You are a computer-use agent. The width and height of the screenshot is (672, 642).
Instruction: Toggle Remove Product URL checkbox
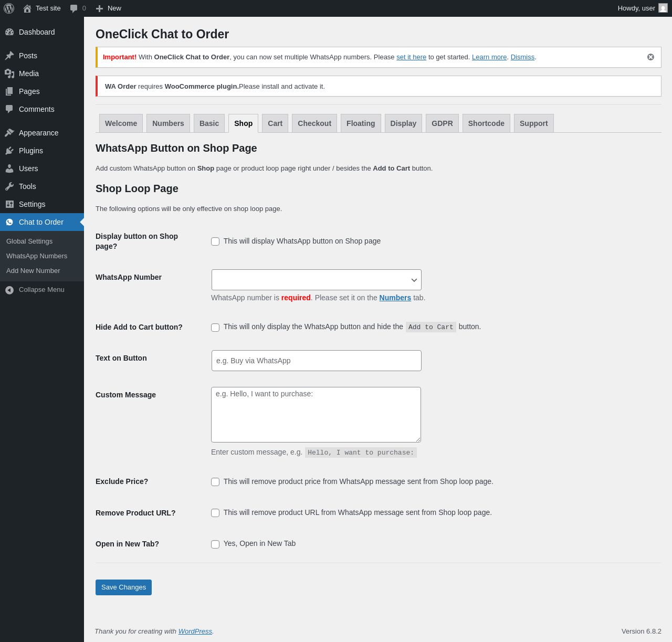[215, 513]
